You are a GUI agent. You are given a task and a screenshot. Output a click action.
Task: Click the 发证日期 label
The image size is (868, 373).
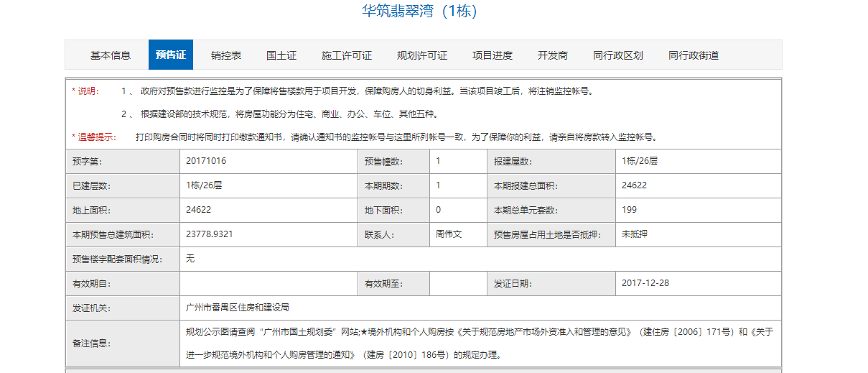[x=513, y=284]
